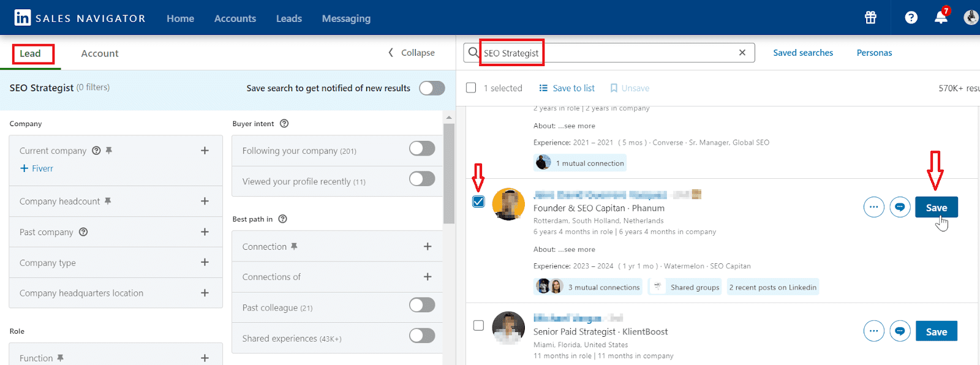This screenshot has width=980, height=365.
Task: Open the Leads menu in navigation
Action: pyautogui.click(x=288, y=18)
